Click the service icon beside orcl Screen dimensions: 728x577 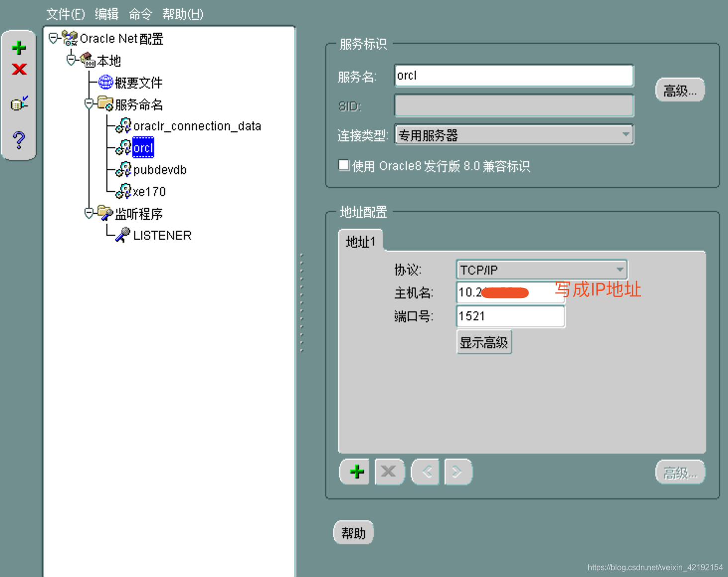pos(123,148)
